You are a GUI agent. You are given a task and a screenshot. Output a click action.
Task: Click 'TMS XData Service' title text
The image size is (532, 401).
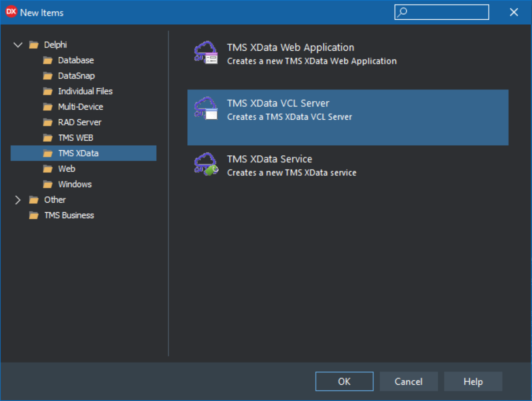point(269,159)
